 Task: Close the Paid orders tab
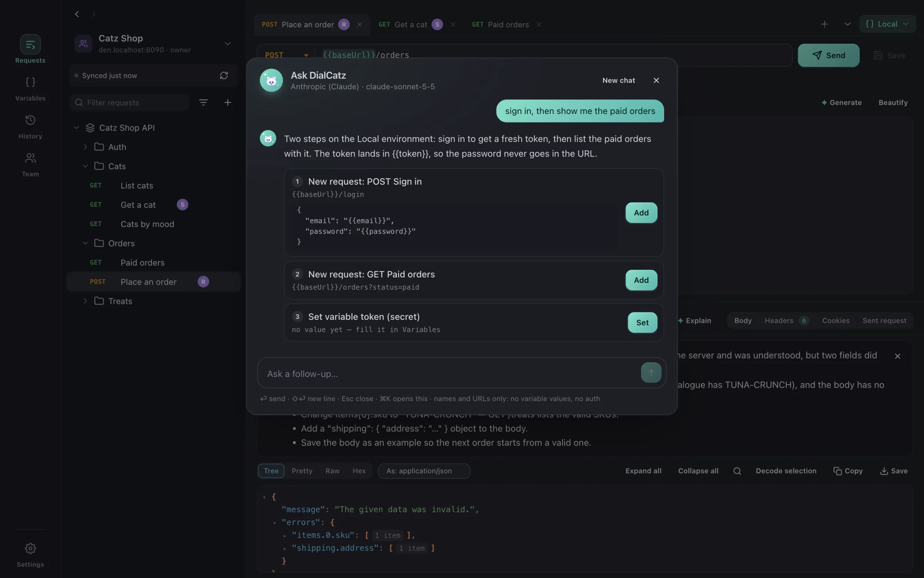pyautogui.click(x=539, y=24)
